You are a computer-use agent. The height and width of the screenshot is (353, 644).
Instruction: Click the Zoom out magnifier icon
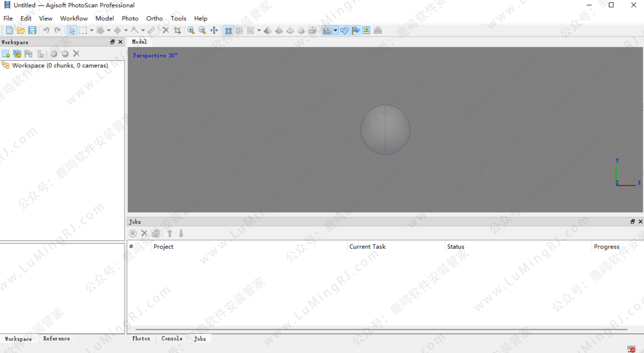pos(202,30)
